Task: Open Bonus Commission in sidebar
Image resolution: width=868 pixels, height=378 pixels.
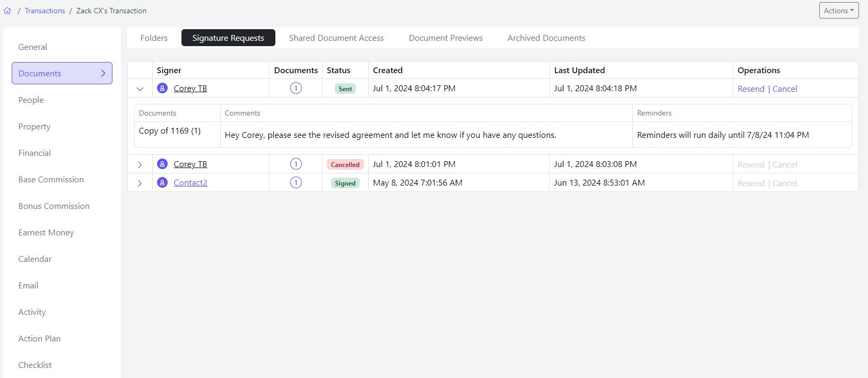Action: (54, 206)
